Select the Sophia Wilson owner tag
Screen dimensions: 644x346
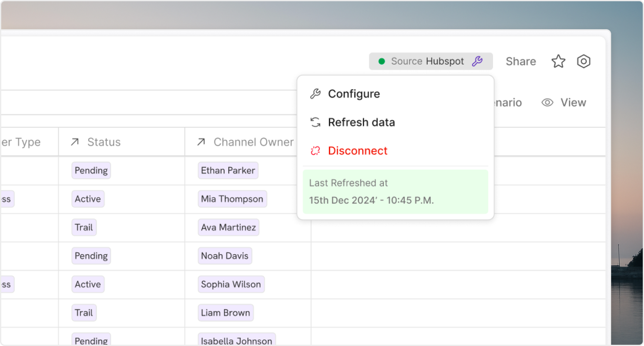(x=231, y=284)
